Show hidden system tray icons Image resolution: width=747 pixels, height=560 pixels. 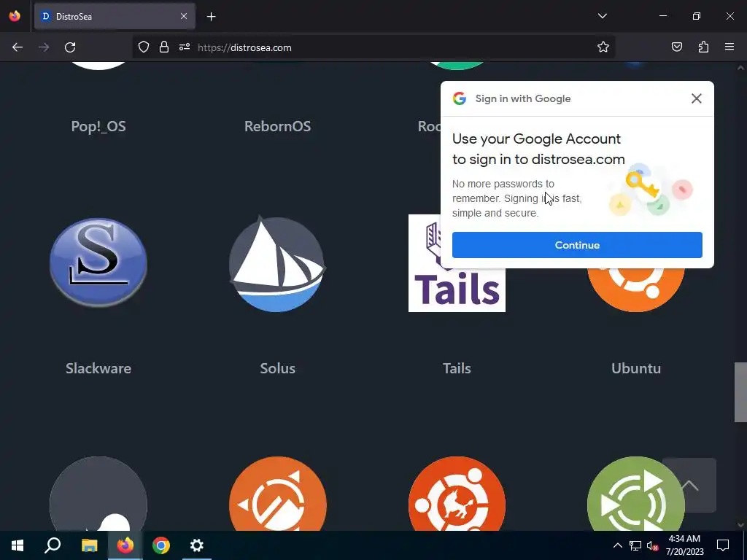617,545
